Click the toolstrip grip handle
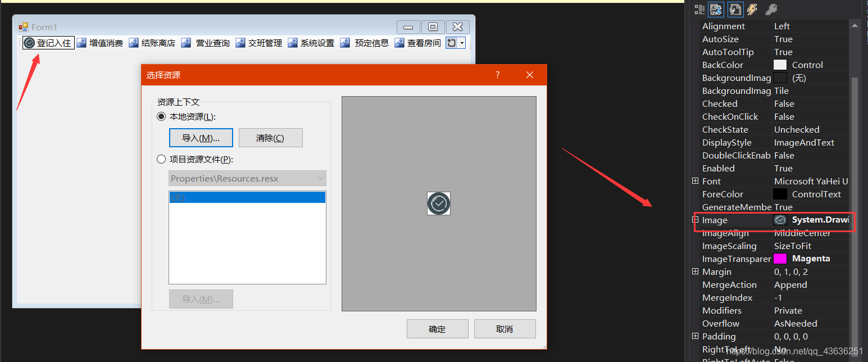The image size is (868, 362). click(20, 43)
